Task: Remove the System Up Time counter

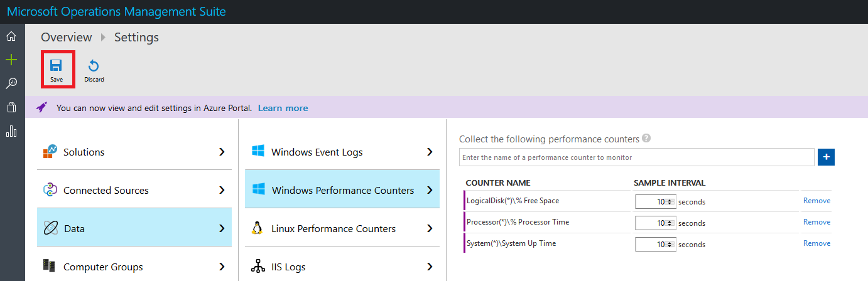Action: pyautogui.click(x=816, y=243)
